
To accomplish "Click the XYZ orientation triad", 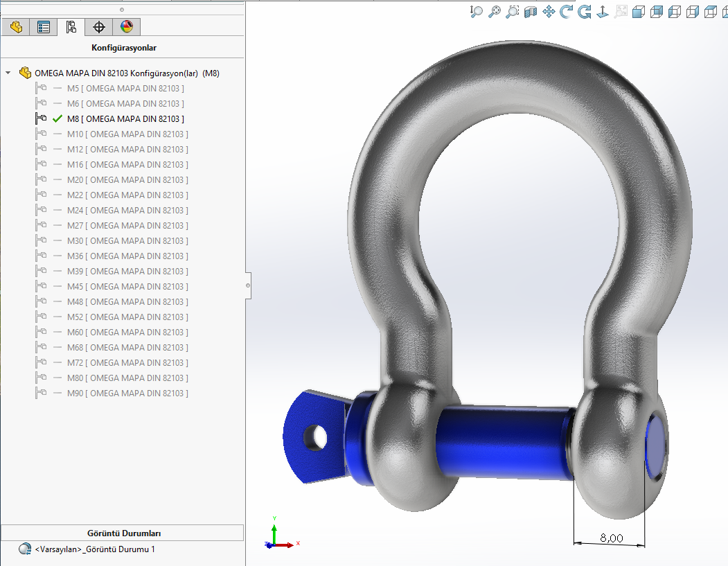I will tap(282, 534).
